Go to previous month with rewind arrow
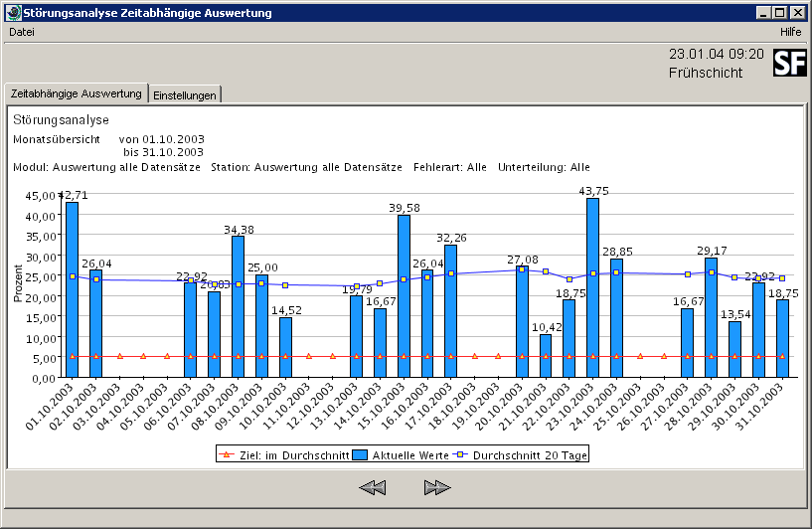 coord(373,487)
